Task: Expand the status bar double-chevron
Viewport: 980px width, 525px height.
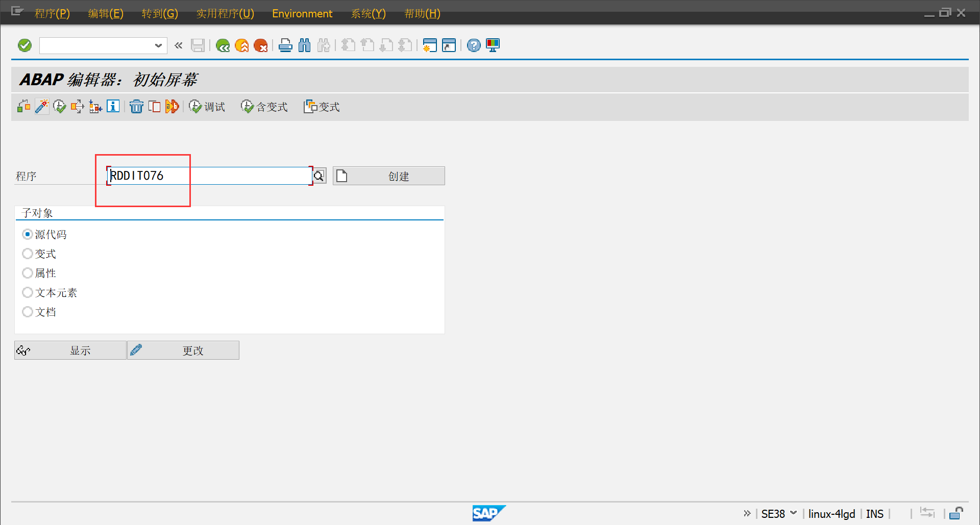Action: [x=747, y=513]
